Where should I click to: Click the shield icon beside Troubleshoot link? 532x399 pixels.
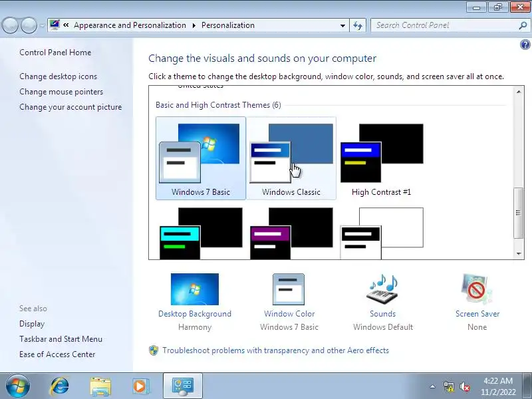(x=154, y=350)
